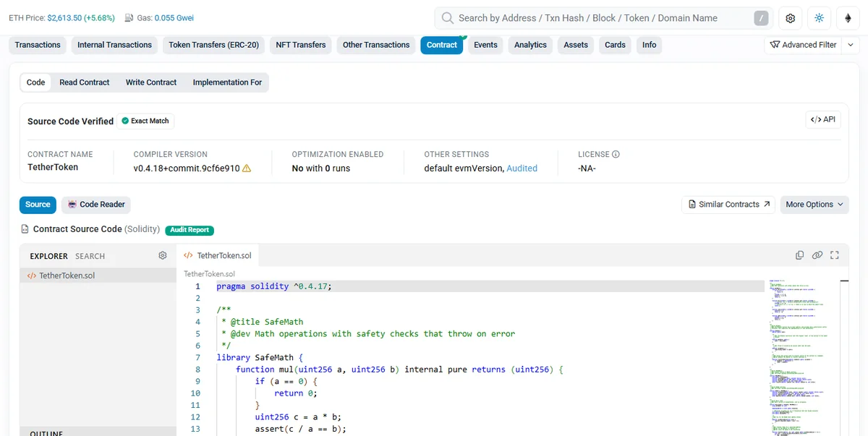The height and width of the screenshot is (436, 868).
Task: Open the Assets tab
Action: tap(576, 45)
